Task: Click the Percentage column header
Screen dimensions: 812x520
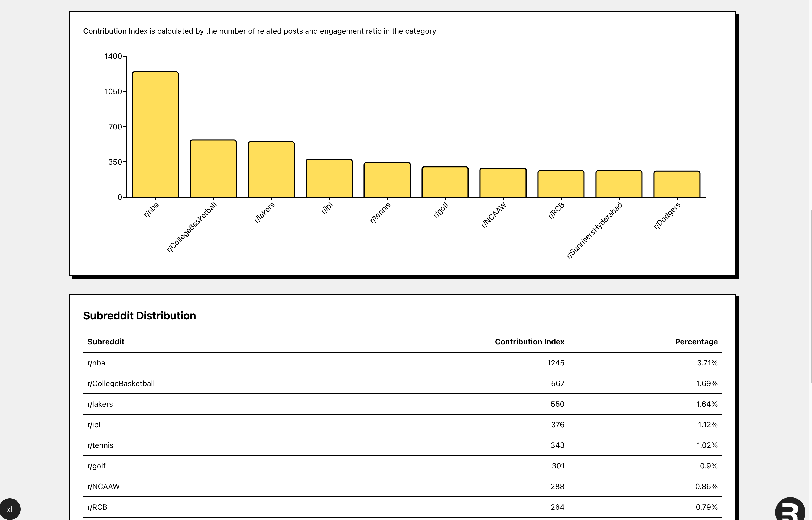Action: coord(696,342)
